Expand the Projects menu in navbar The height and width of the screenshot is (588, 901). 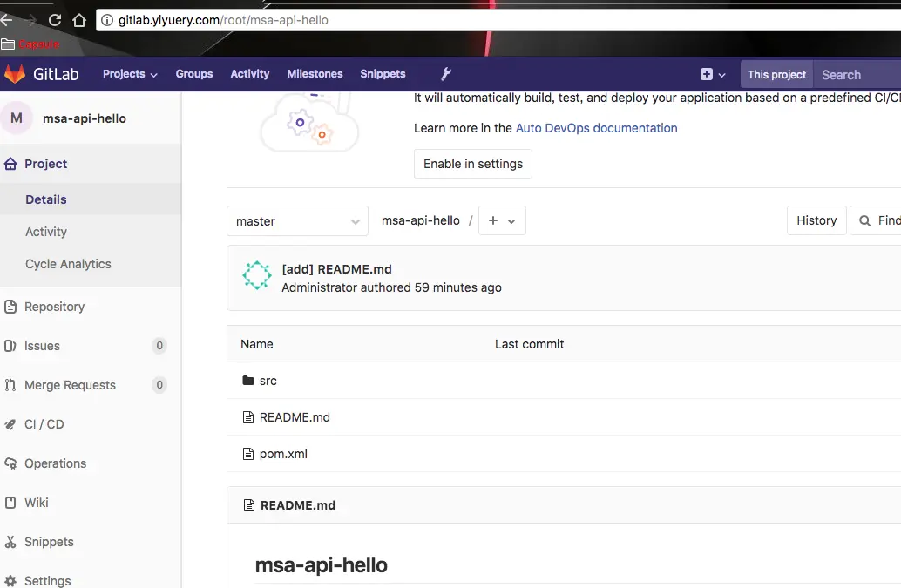pyautogui.click(x=130, y=74)
